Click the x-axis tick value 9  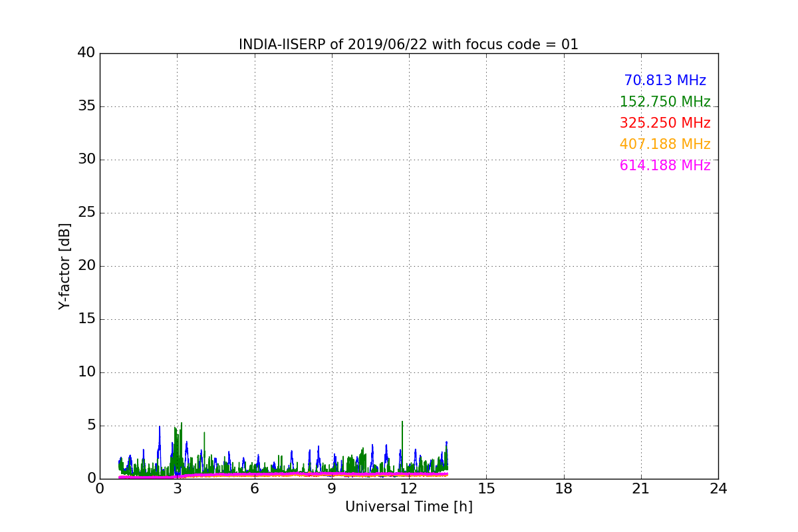click(332, 489)
